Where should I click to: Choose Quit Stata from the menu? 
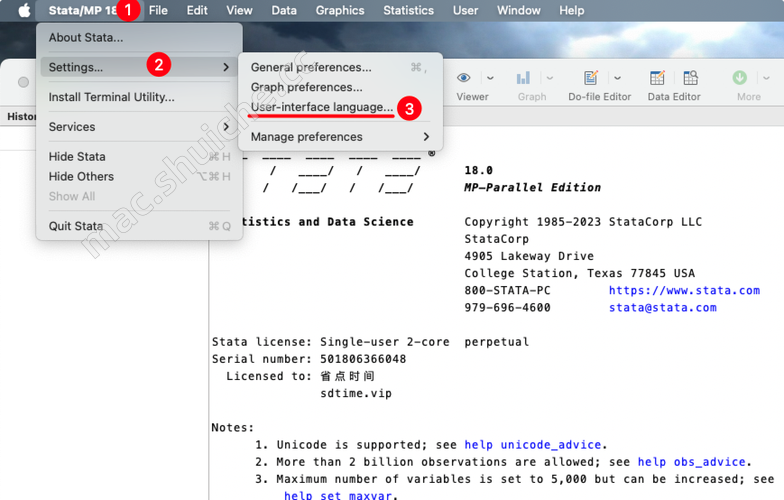point(76,226)
